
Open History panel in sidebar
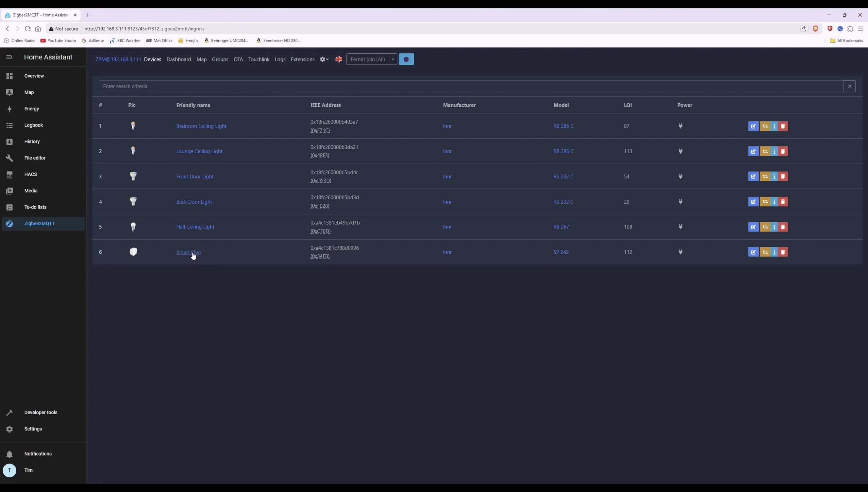pyautogui.click(x=43, y=142)
